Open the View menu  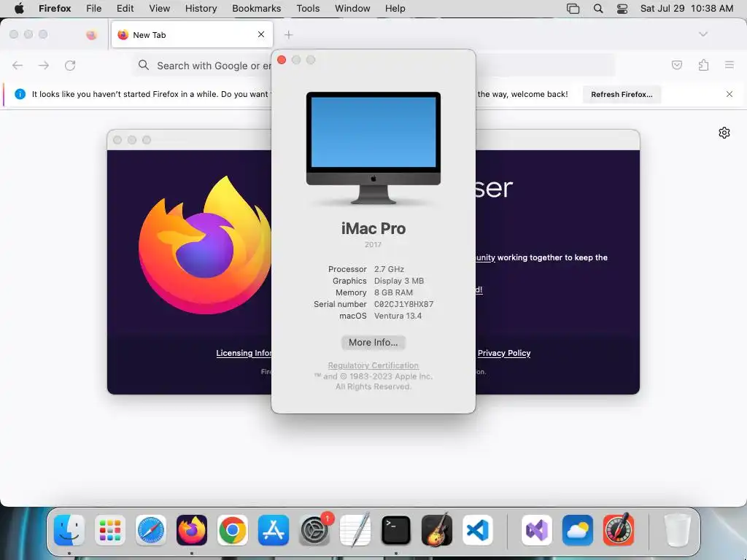click(160, 8)
